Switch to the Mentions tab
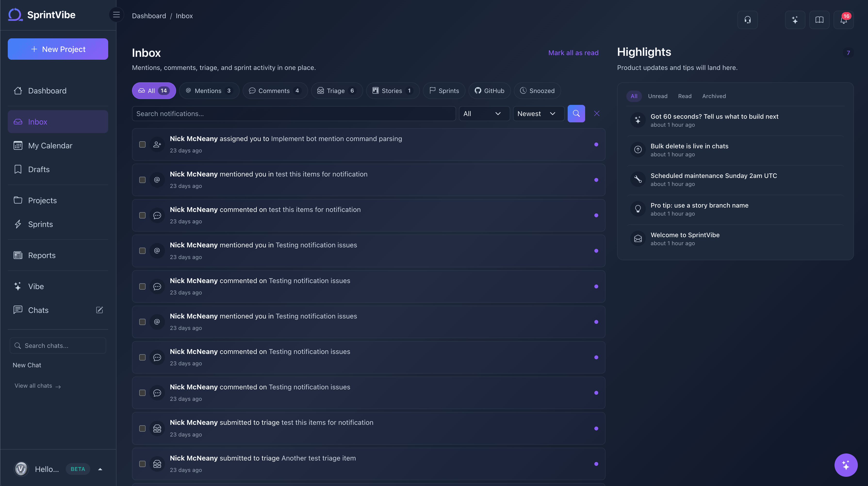This screenshot has width=868, height=486. 209,91
